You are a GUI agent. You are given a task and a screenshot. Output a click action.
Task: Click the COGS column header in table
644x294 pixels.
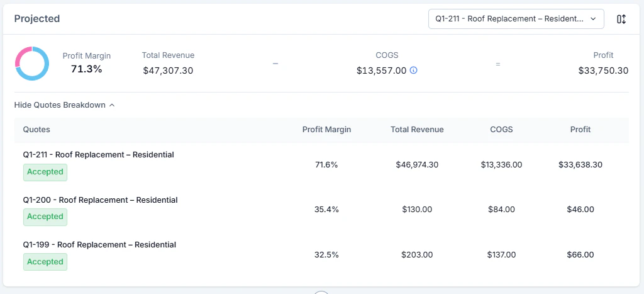coord(501,130)
